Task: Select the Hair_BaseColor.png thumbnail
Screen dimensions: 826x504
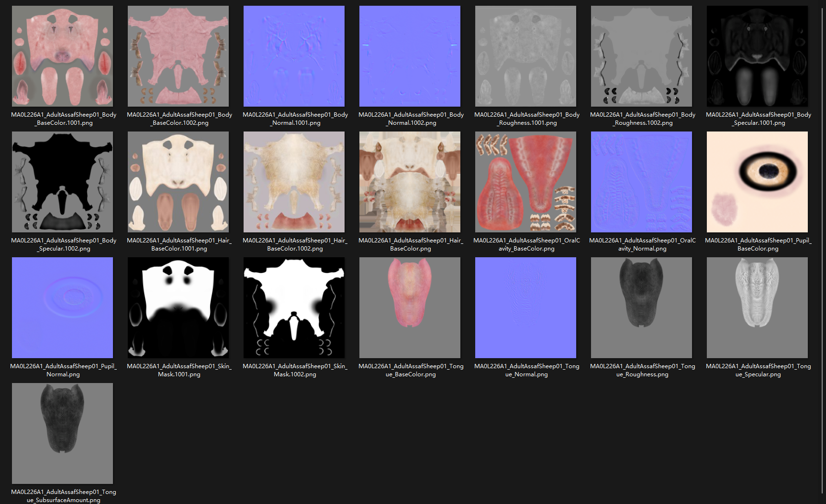Action: coord(410,182)
